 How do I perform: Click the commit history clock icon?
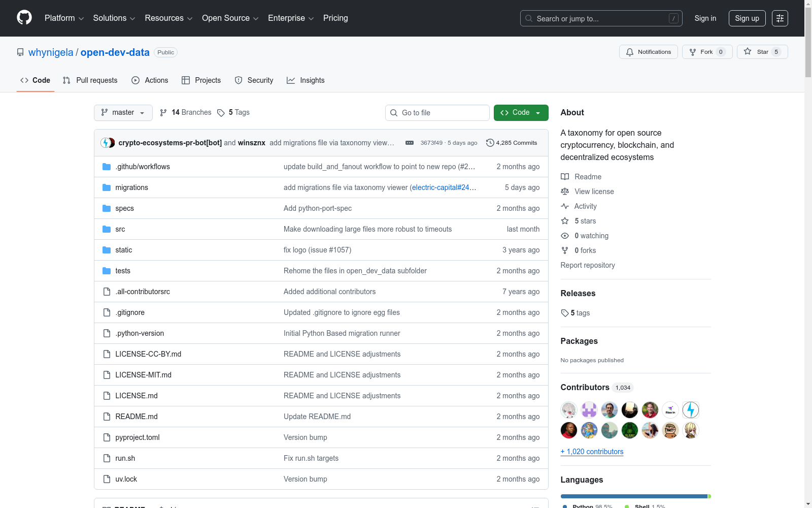[x=490, y=143]
